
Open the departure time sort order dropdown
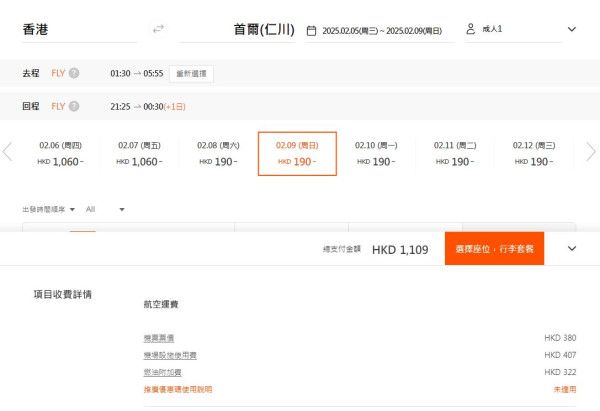(x=49, y=209)
